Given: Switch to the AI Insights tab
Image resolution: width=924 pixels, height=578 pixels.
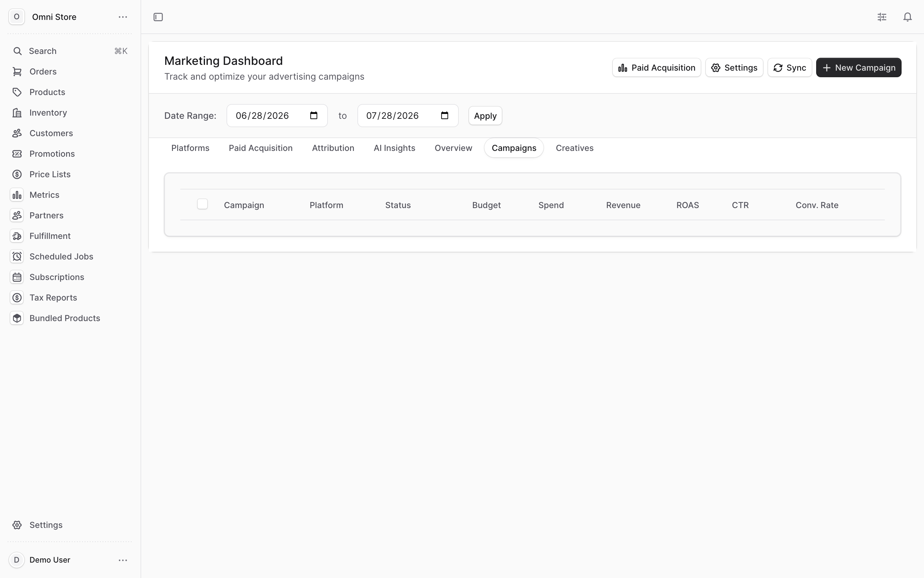Looking at the screenshot, I should pos(394,148).
